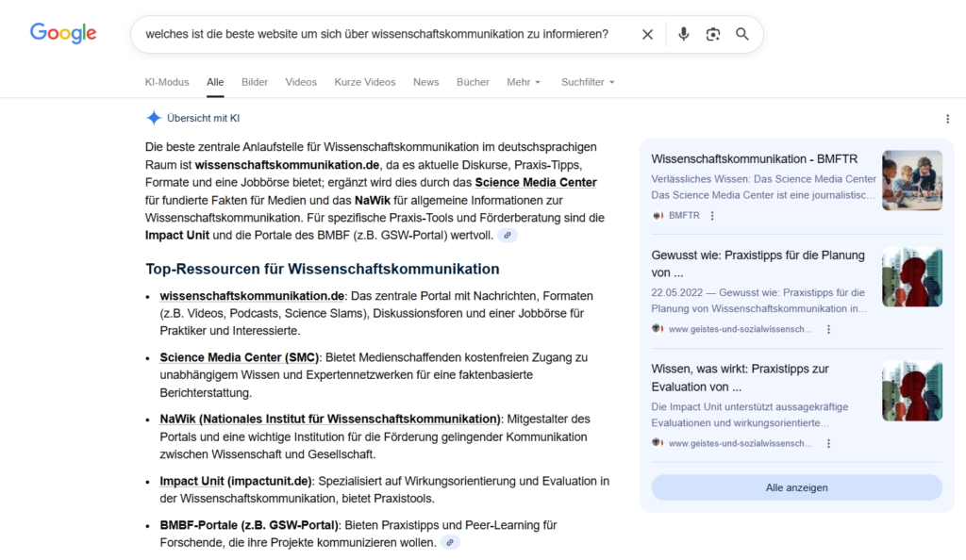Open the Suchfilter dropdown

tap(587, 82)
